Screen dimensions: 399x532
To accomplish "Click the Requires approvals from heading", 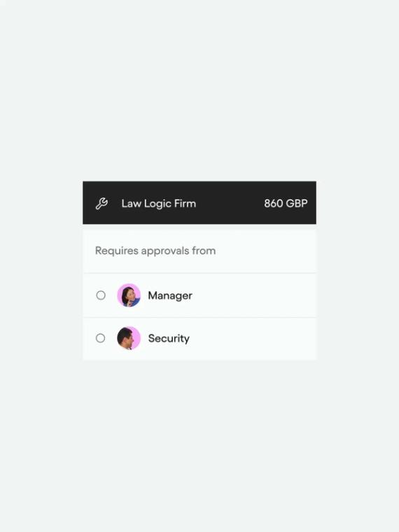I will pyautogui.click(x=155, y=251).
